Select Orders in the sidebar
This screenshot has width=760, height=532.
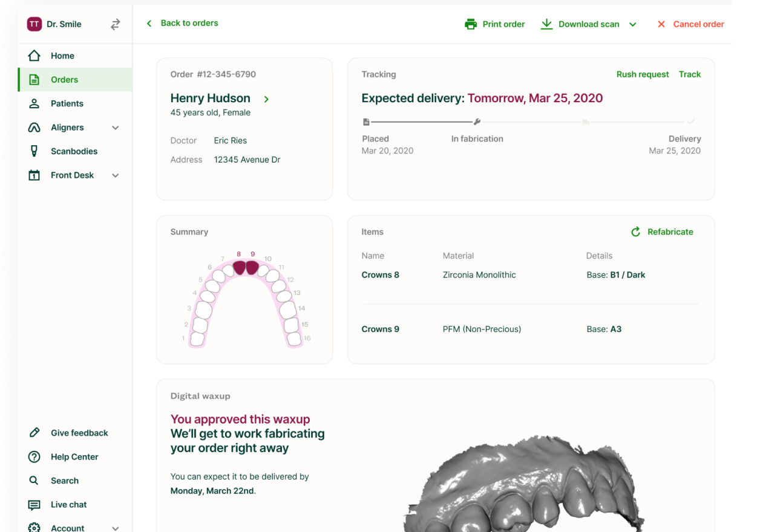[x=75, y=80]
